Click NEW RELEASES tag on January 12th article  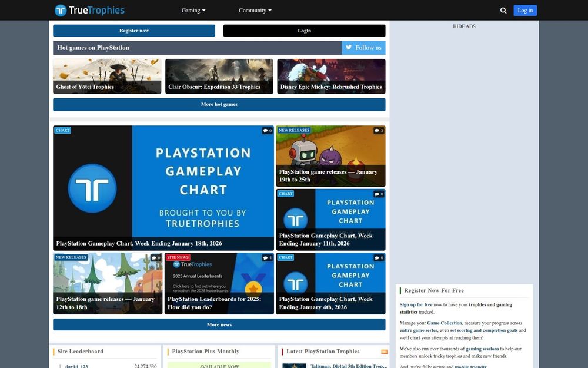coord(71,258)
